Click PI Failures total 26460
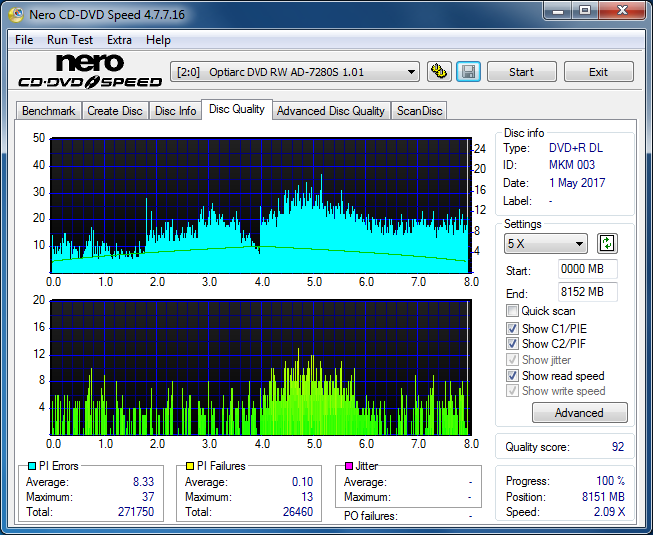 coord(298,512)
